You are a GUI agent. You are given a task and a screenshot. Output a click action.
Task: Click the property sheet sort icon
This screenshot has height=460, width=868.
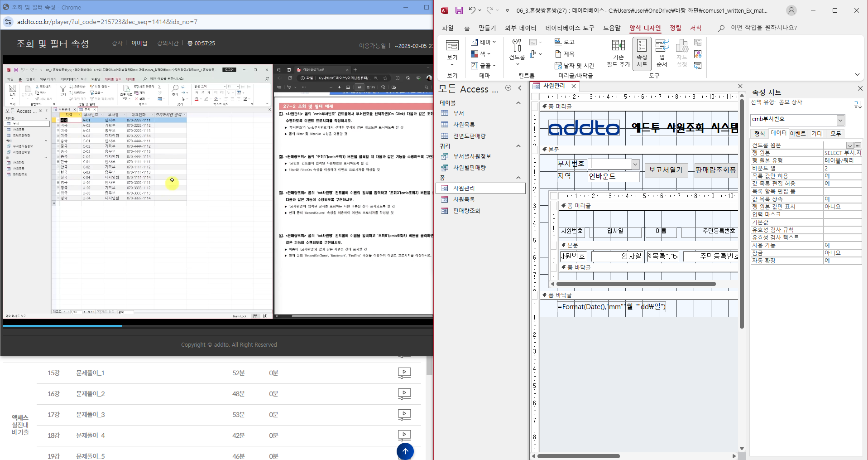coord(858,105)
